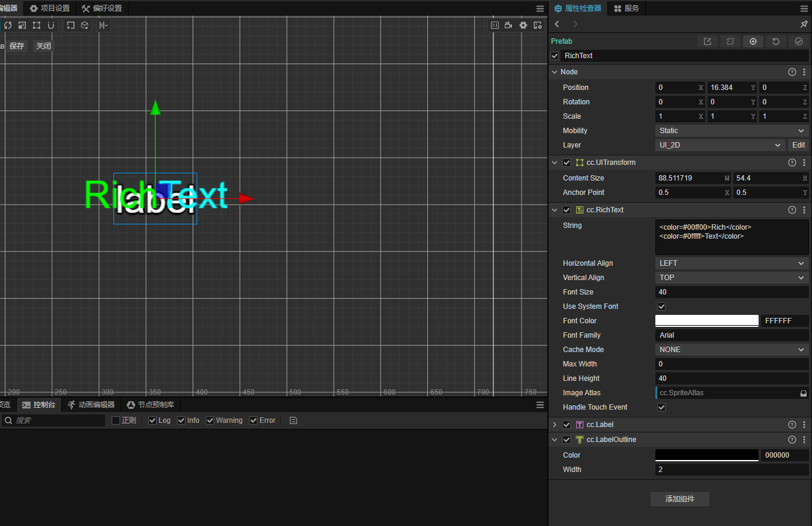Toggle Use System Font checkbox
Image resolution: width=812 pixels, height=526 pixels.
(661, 306)
